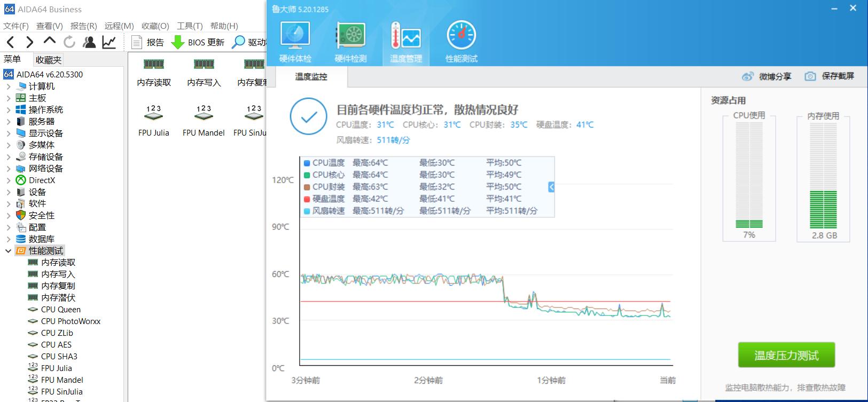Viewport: 868px width, 402px height.
Task: Expand 存储设备 tree node arrow
Action: [x=8, y=156]
